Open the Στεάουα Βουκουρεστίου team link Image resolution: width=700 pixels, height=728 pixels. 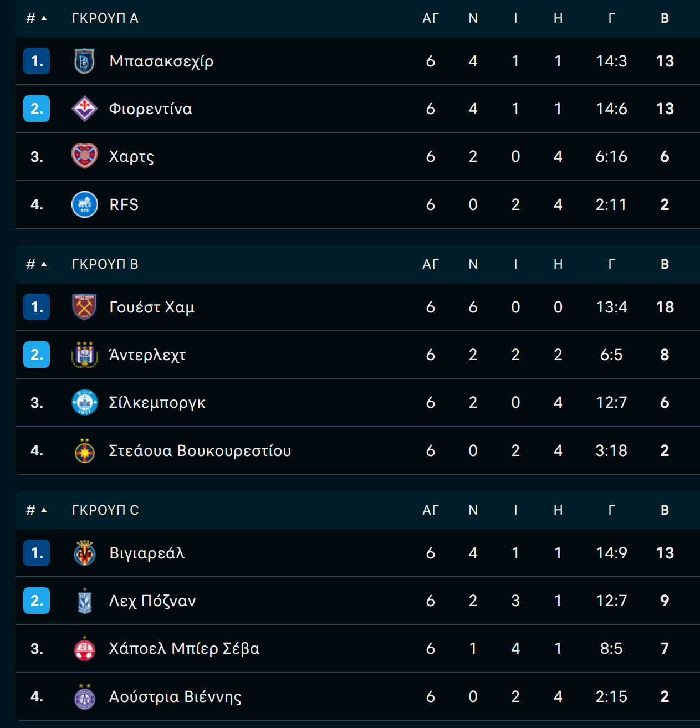tap(200, 450)
